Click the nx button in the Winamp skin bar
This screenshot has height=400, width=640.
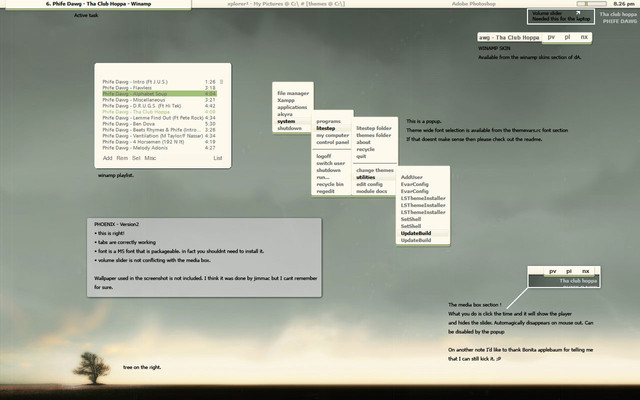point(584,37)
